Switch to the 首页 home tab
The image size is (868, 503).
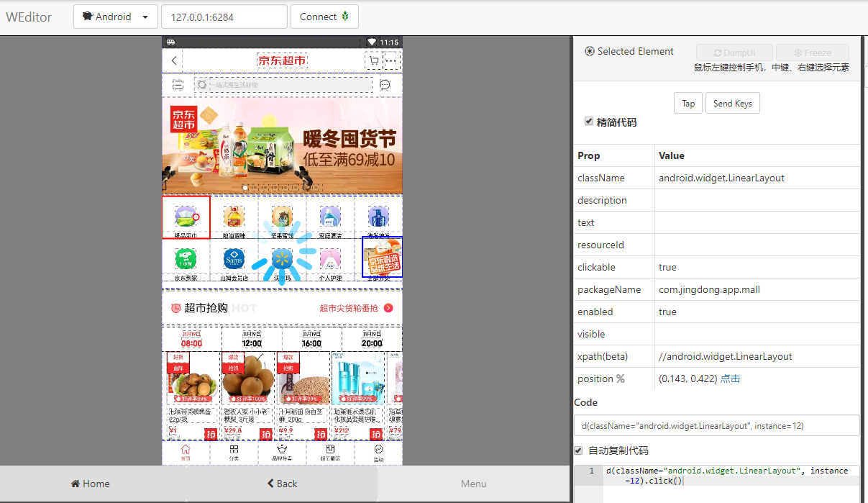(x=186, y=452)
